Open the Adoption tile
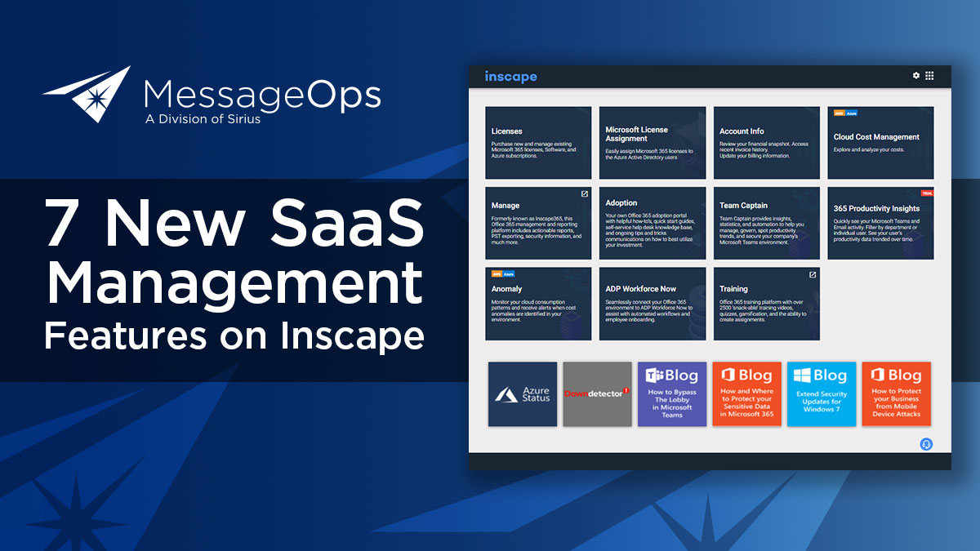980x551 pixels. coord(653,224)
